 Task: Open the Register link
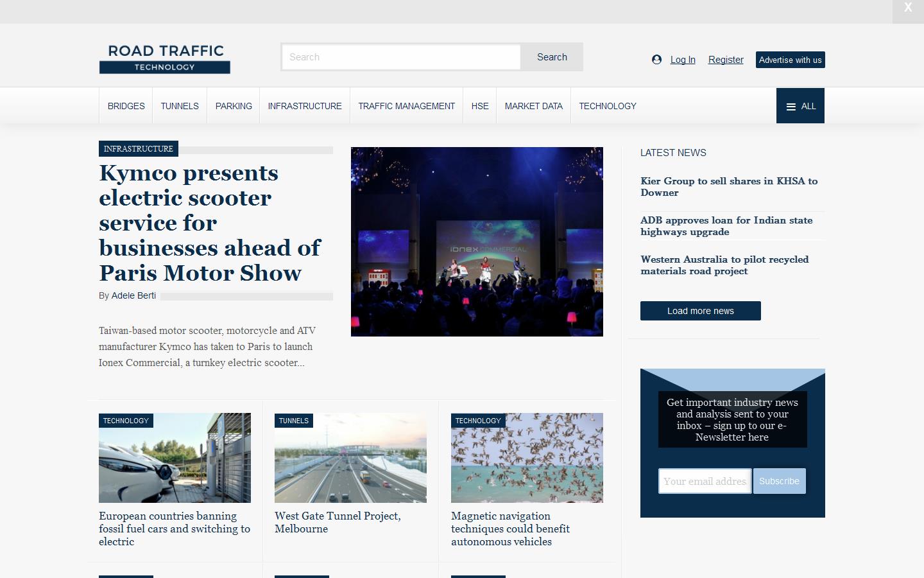click(x=726, y=60)
